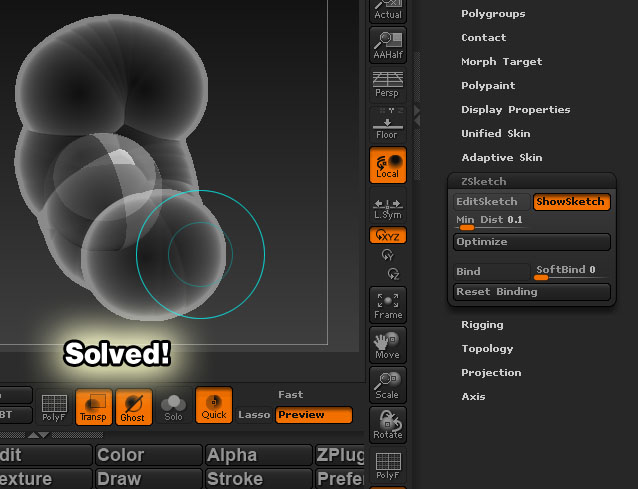Expand Display Properties section
The image size is (638, 489).
(x=516, y=110)
